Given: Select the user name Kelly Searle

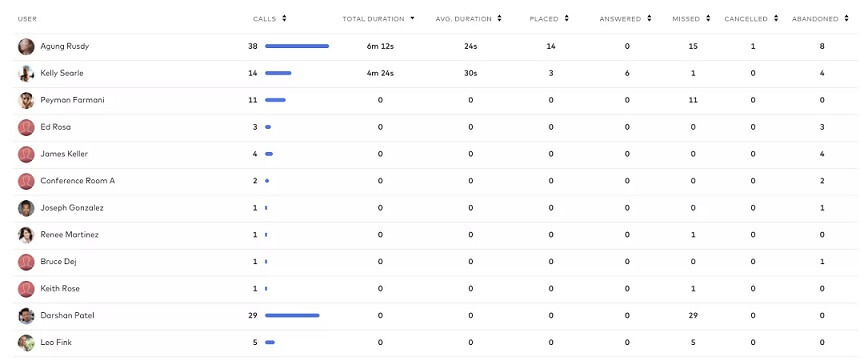Looking at the screenshot, I should pos(62,73).
